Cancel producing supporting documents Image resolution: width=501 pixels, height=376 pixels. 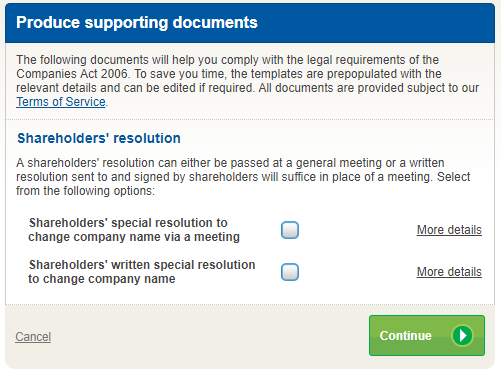pos(33,337)
